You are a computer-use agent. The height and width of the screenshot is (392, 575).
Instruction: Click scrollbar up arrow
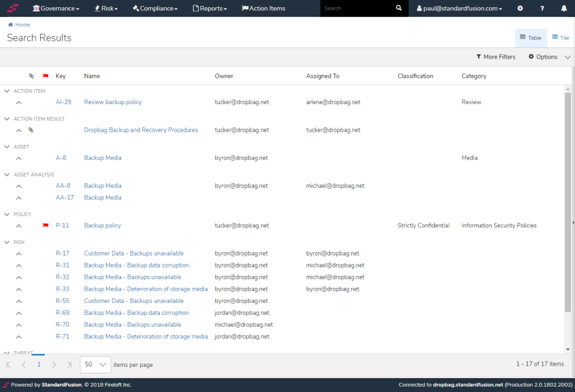click(x=568, y=89)
